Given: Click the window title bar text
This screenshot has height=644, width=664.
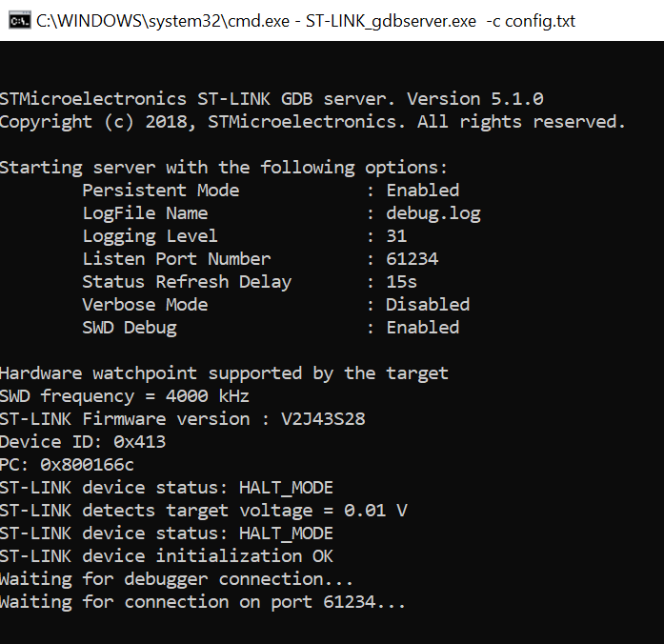Looking at the screenshot, I should [x=305, y=21].
